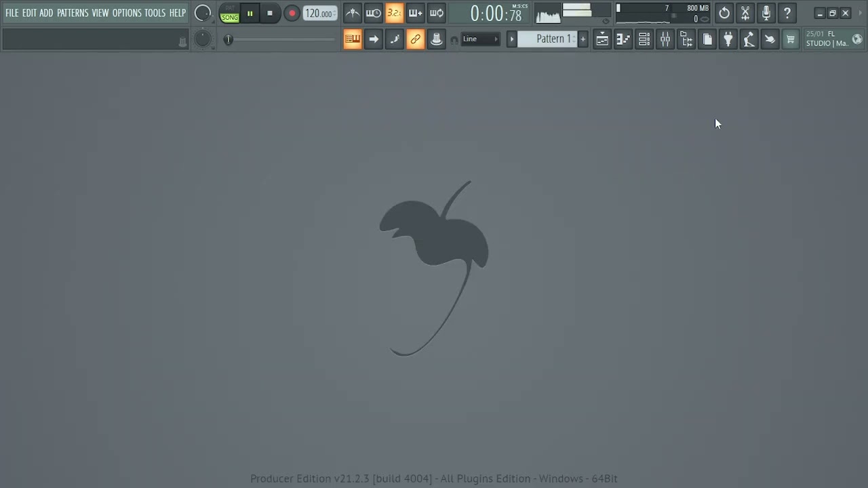Add new pattern with plus button

583,39
